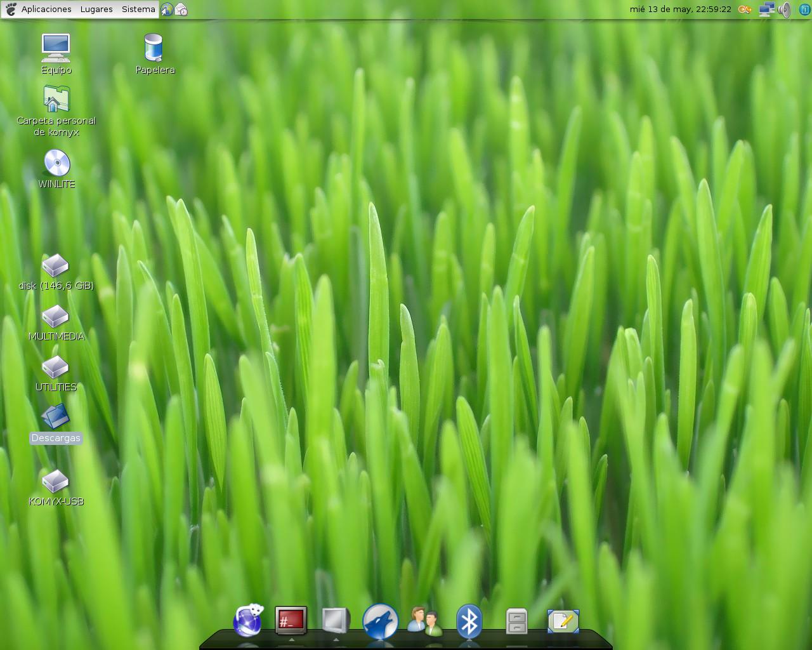Click the date and time clock

click(680, 10)
